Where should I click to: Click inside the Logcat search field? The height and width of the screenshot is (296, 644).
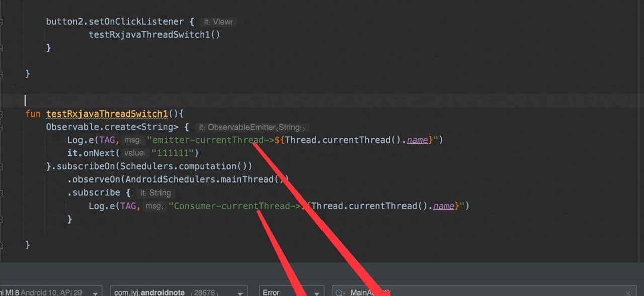click(x=453, y=292)
